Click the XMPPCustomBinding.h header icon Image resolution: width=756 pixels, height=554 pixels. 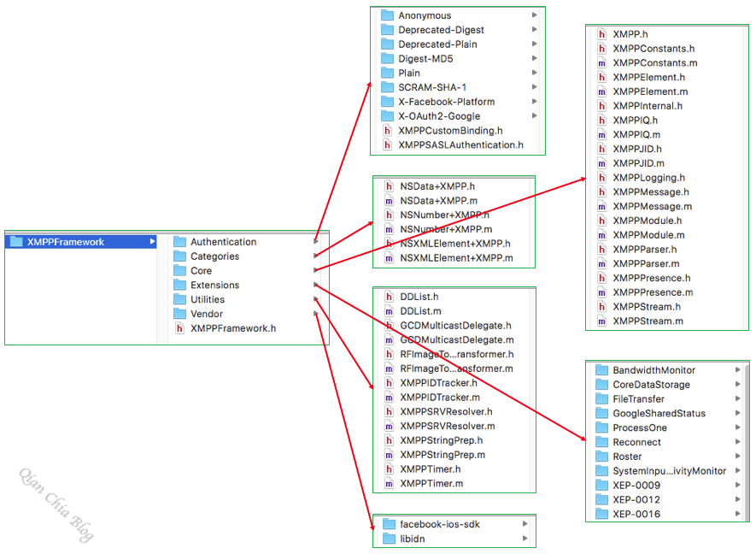(388, 130)
